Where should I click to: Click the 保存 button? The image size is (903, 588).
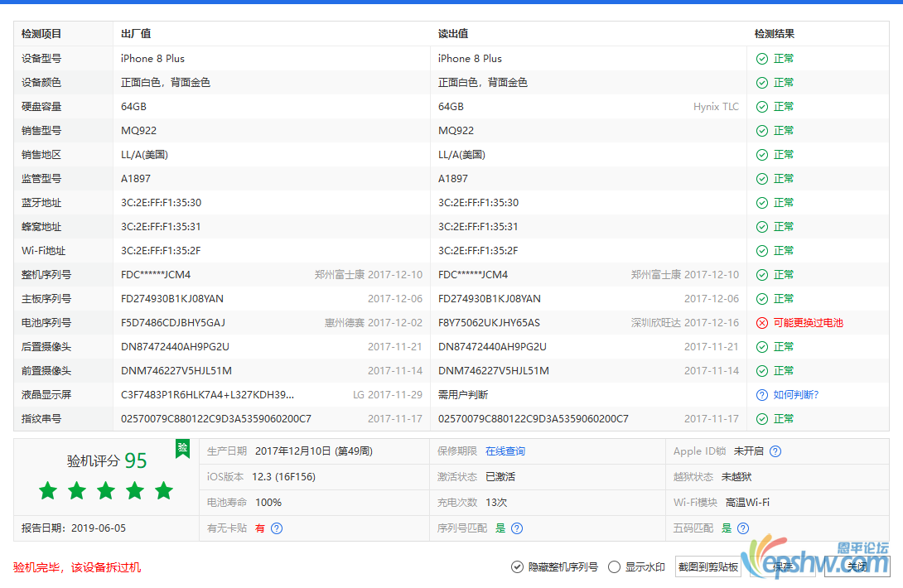tap(782, 567)
